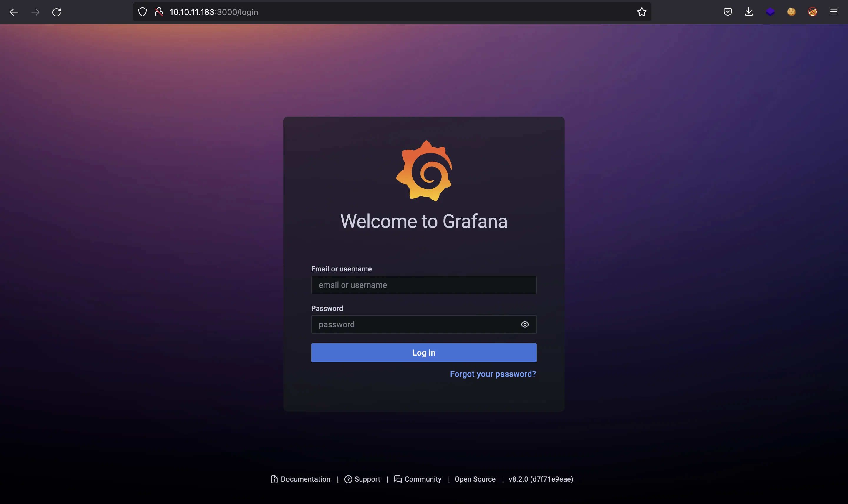Click the Grafana logo
Image resolution: width=848 pixels, height=504 pixels.
click(x=424, y=170)
